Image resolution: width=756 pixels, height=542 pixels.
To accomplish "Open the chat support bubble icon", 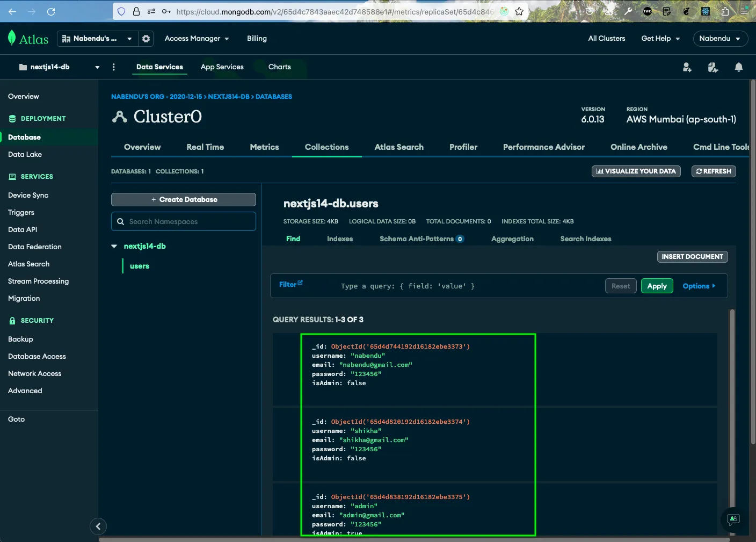I will click(733, 519).
